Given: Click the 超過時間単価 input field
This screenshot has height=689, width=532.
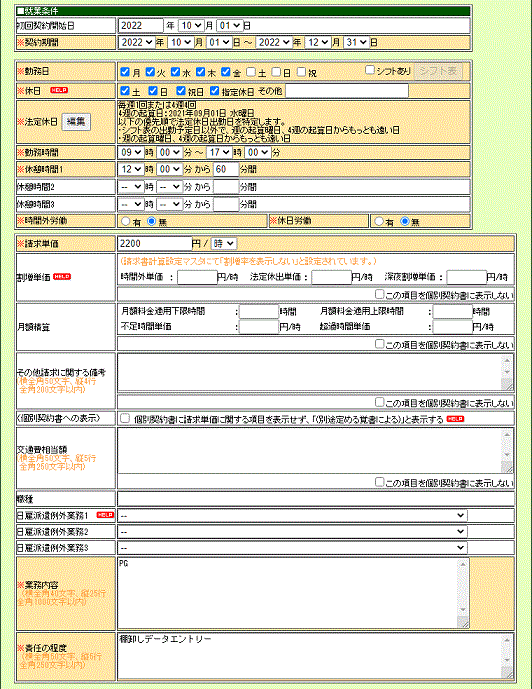Looking at the screenshot, I should 452,326.
